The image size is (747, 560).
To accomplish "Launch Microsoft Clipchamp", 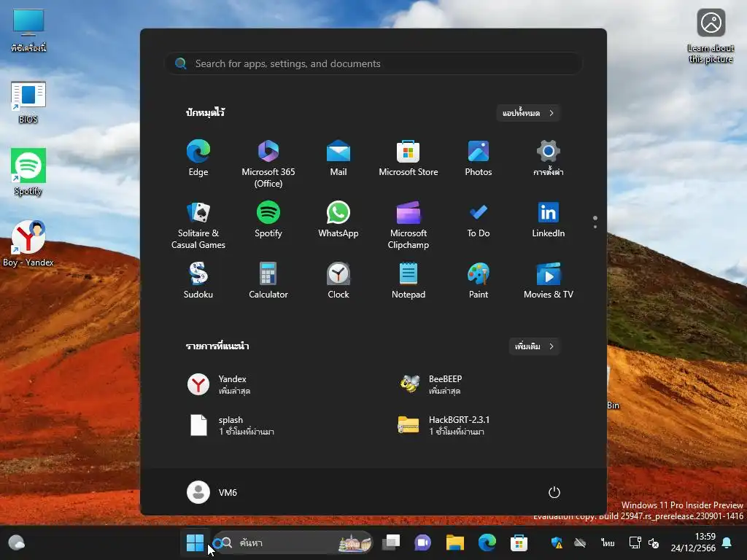I will 409,225.
